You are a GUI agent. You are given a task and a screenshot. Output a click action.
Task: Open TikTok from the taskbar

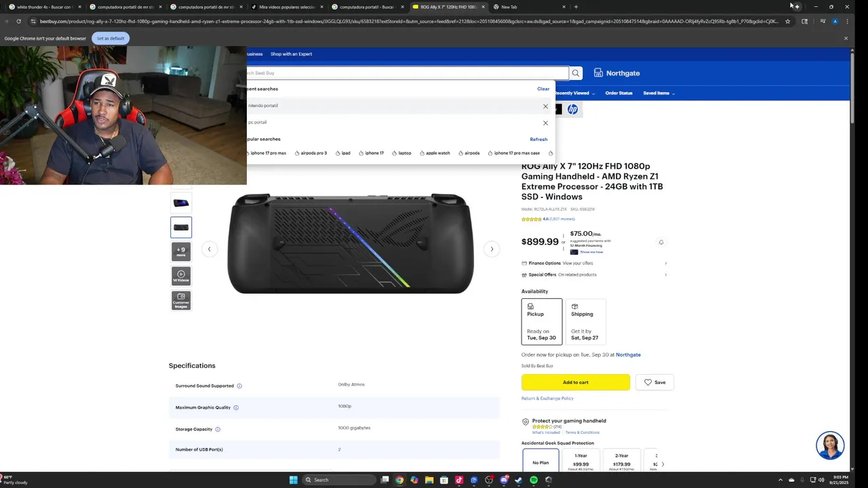[x=459, y=480]
